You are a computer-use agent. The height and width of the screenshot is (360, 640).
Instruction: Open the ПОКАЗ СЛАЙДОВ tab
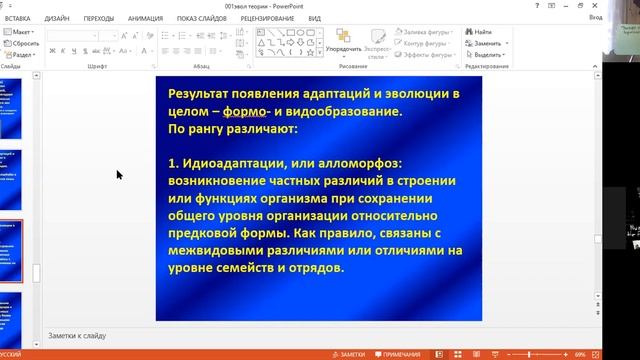tap(202, 19)
